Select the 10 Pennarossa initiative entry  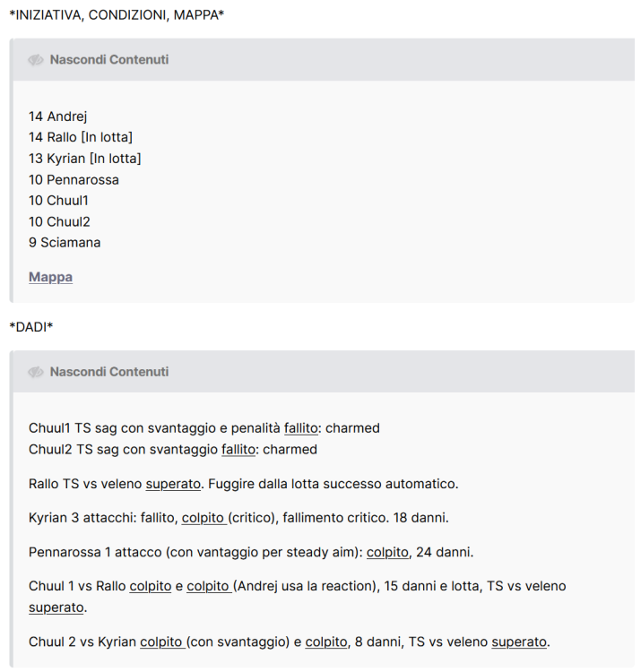pyautogui.click(x=74, y=179)
